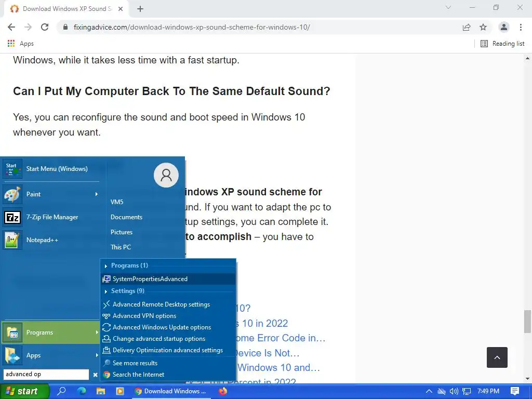
Task: Click the green start button
Action: click(25, 391)
